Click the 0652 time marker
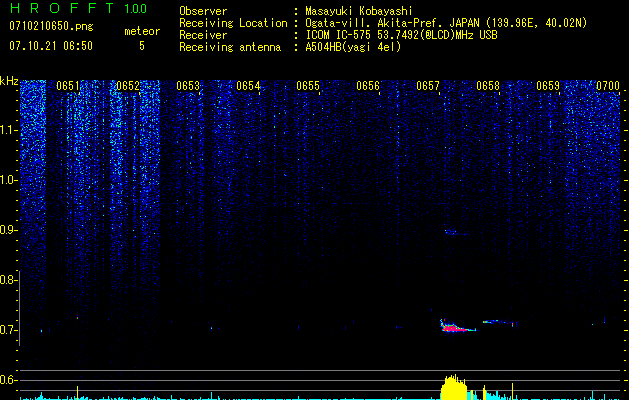 point(128,86)
